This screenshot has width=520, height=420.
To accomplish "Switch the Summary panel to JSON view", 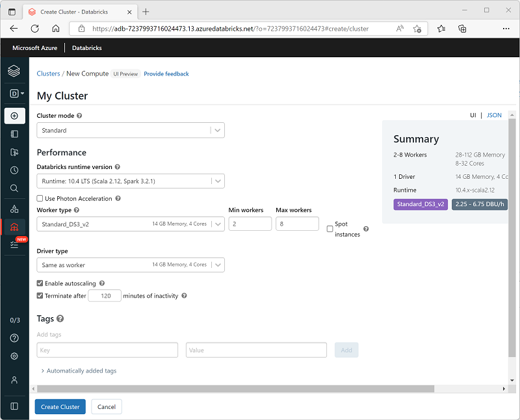I will 494,115.
